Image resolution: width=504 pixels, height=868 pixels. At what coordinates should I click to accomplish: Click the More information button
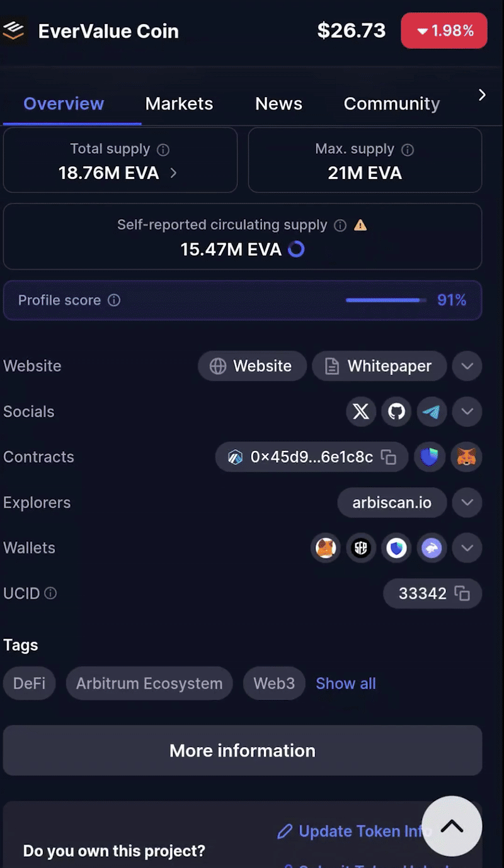click(x=243, y=750)
